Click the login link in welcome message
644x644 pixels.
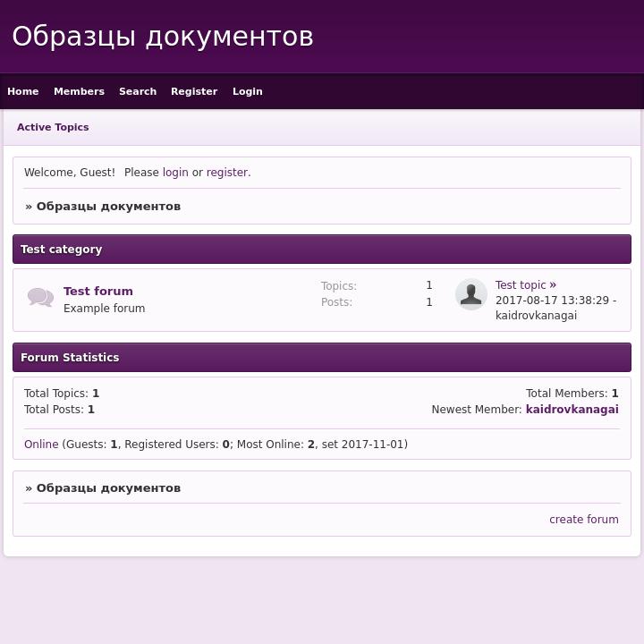pyautogui.click(x=175, y=173)
